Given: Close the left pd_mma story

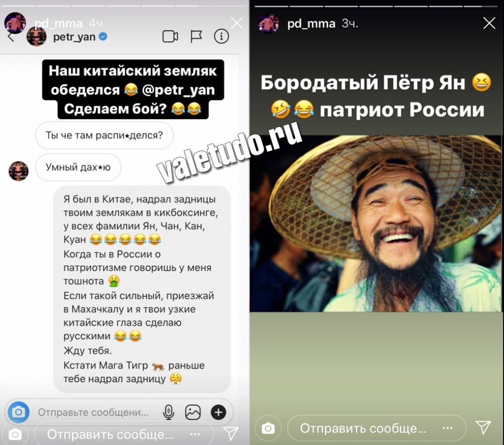Looking at the screenshot, I should [x=237, y=23].
